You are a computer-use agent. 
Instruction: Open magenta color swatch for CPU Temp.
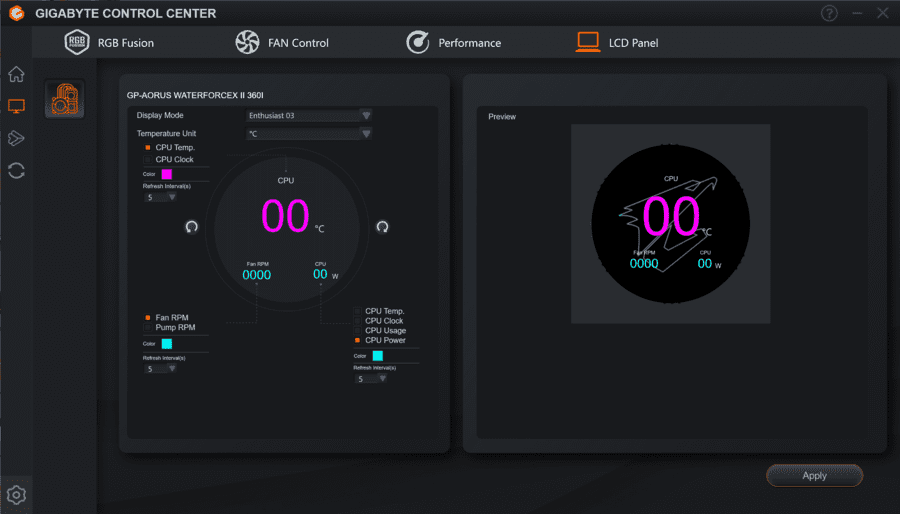tap(166, 174)
